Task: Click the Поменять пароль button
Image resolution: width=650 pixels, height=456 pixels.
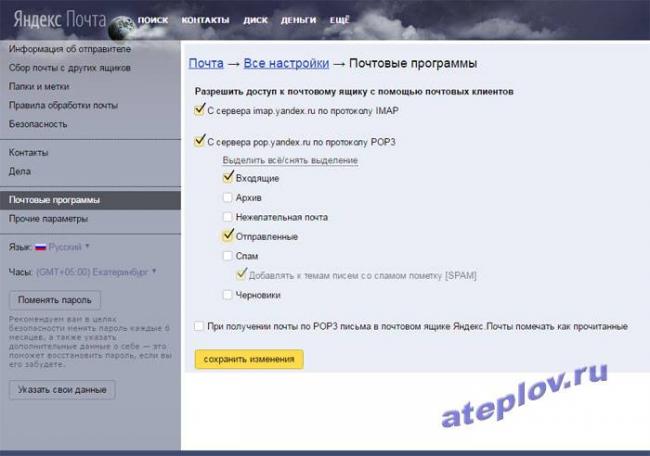Action: [x=55, y=300]
